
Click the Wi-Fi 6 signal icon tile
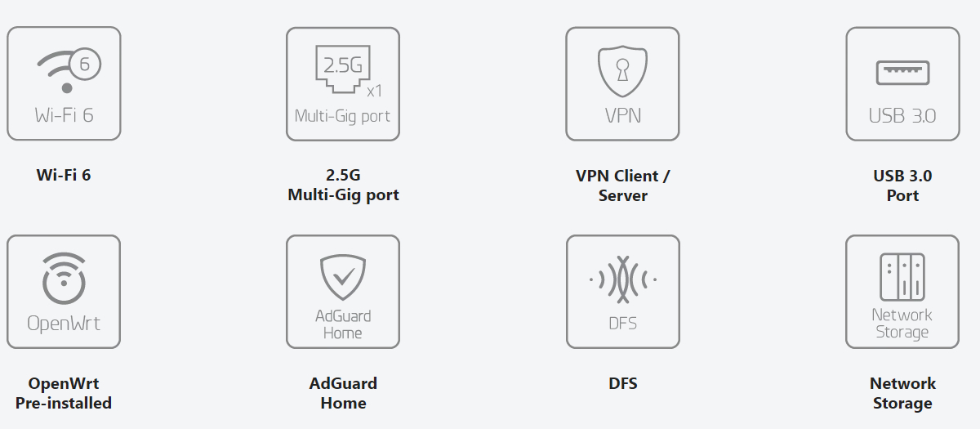(x=64, y=83)
